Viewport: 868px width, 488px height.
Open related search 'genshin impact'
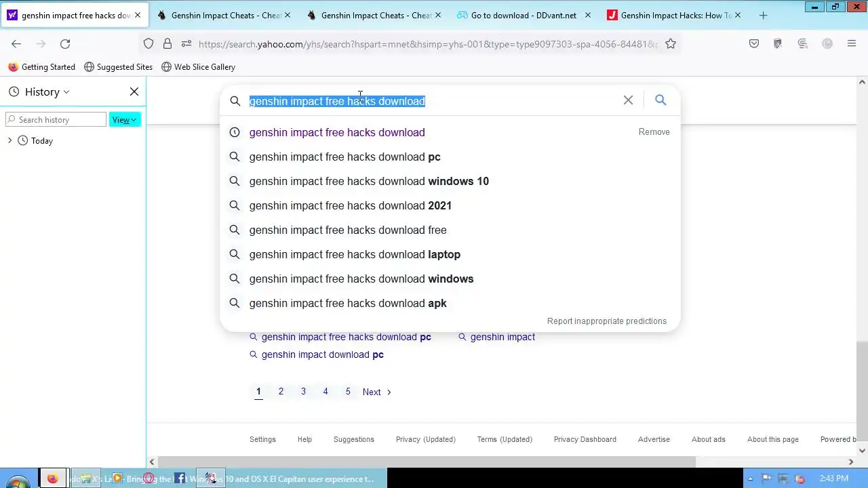pos(497,337)
